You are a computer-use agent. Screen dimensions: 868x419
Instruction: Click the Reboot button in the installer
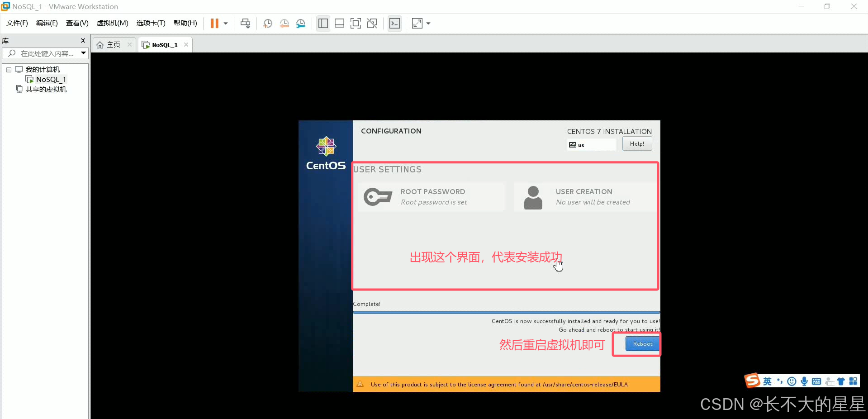click(x=642, y=344)
